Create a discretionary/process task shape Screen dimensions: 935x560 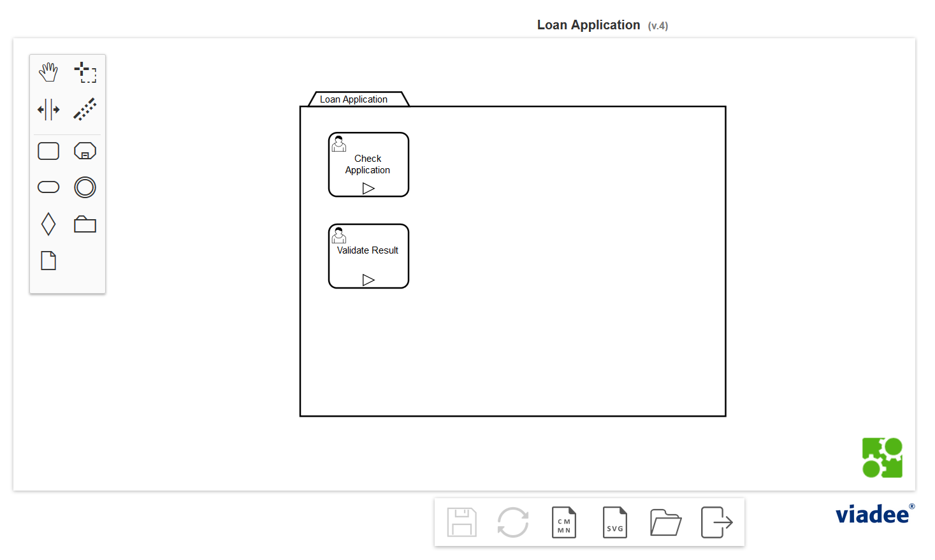coord(85,151)
